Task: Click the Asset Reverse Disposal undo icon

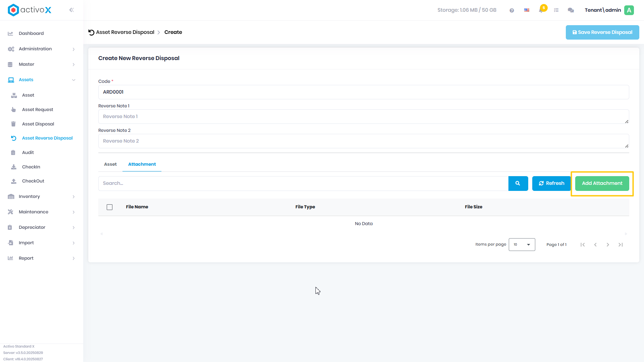Action: point(13,138)
